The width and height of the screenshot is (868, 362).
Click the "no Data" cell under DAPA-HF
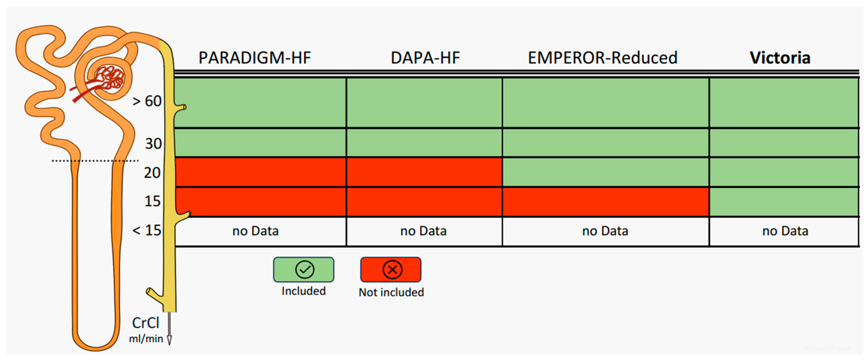[x=423, y=231]
